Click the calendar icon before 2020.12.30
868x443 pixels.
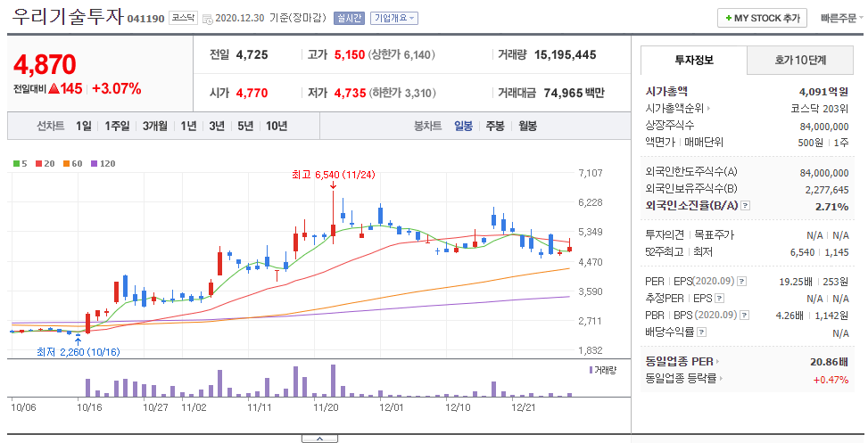click(x=208, y=19)
